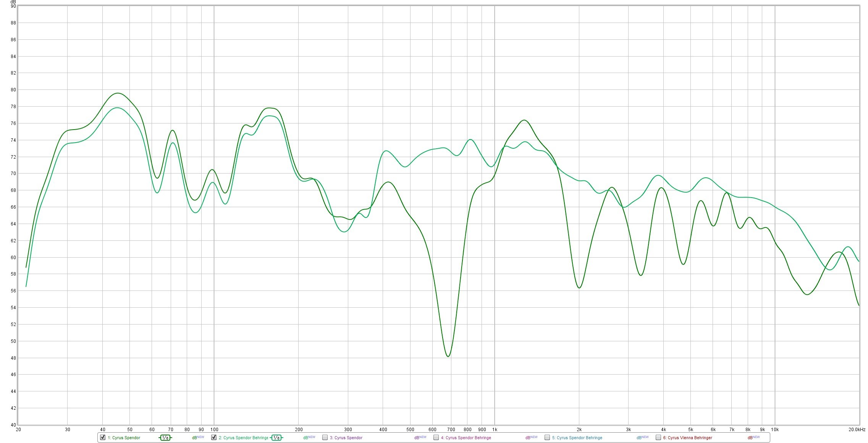Click the 4: Cyrus Spendor Behringer legend label
This screenshot has width=868, height=443.
tap(466, 438)
